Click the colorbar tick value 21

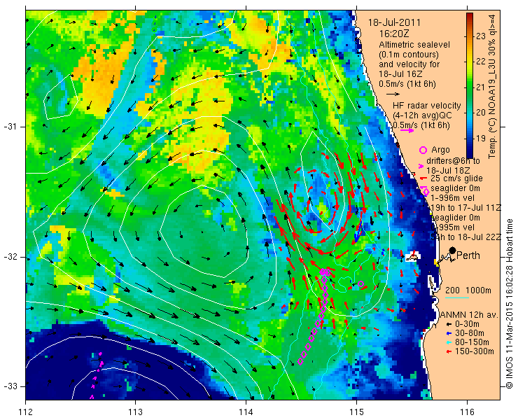pyautogui.click(x=482, y=87)
